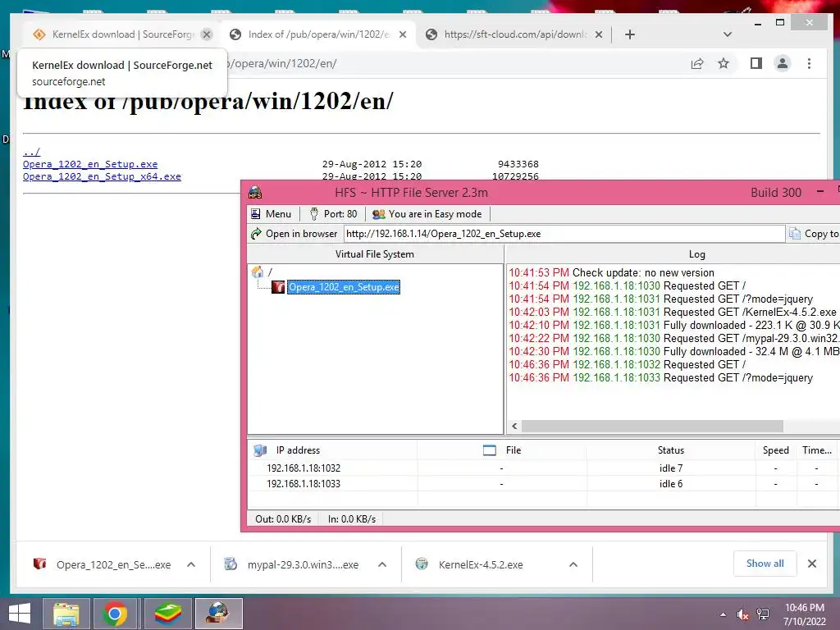Open File Explorer from taskbar
Screen dimensions: 840x630
coord(66,614)
